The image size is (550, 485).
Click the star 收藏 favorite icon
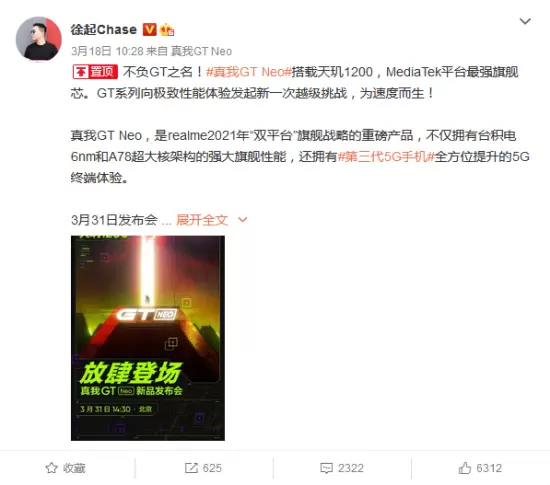tap(51, 468)
